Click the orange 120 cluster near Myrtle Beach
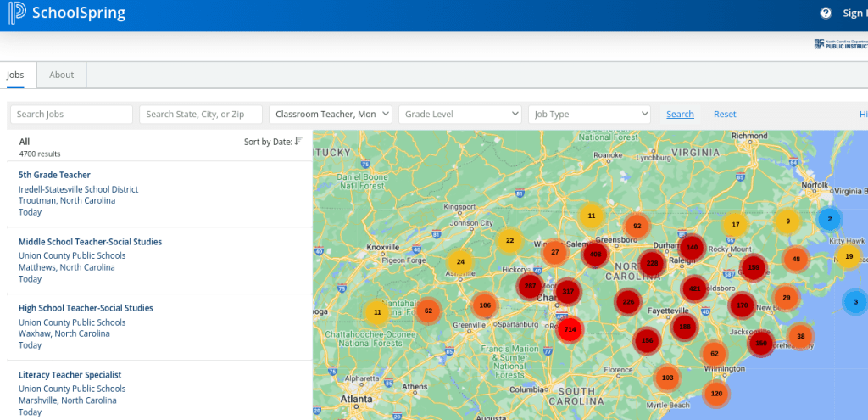This screenshot has height=420, width=868. click(x=716, y=394)
